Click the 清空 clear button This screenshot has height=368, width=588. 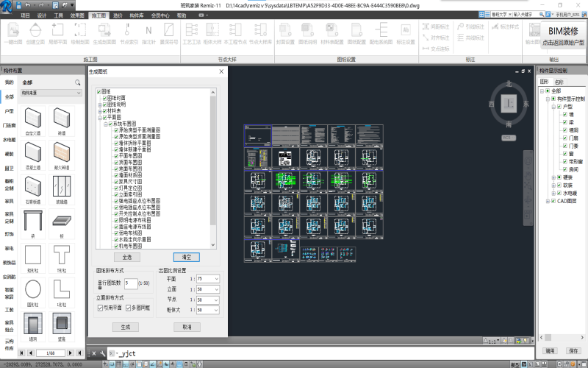pos(187,257)
